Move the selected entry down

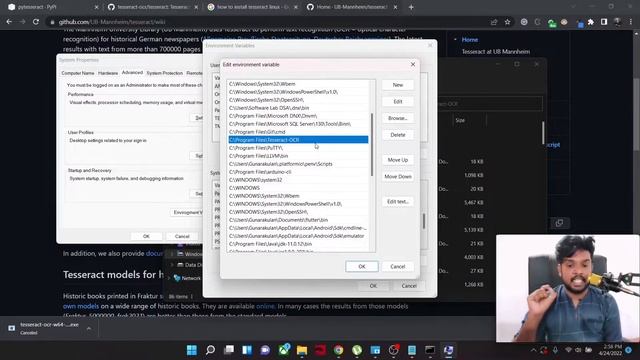click(x=398, y=177)
